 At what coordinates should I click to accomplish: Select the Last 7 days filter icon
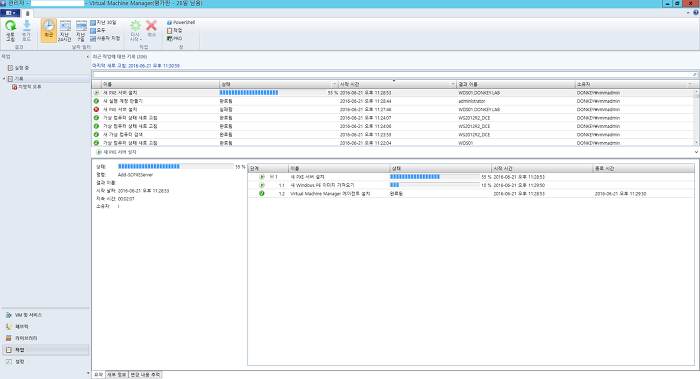[x=81, y=26]
